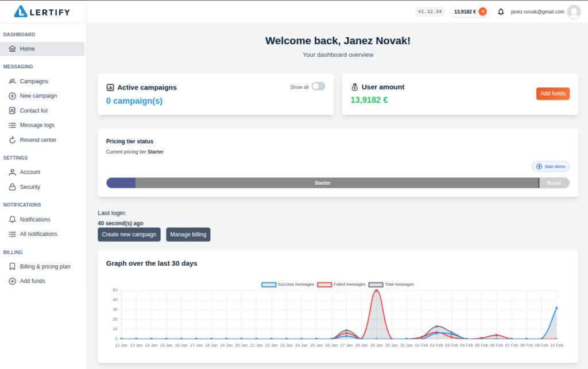Toggle the Show all campaigns switch
Viewport: 588px width, 369px height.
pos(318,87)
